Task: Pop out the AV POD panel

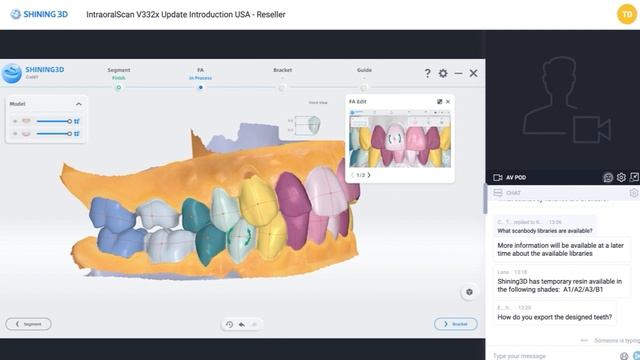Action: click(634, 177)
